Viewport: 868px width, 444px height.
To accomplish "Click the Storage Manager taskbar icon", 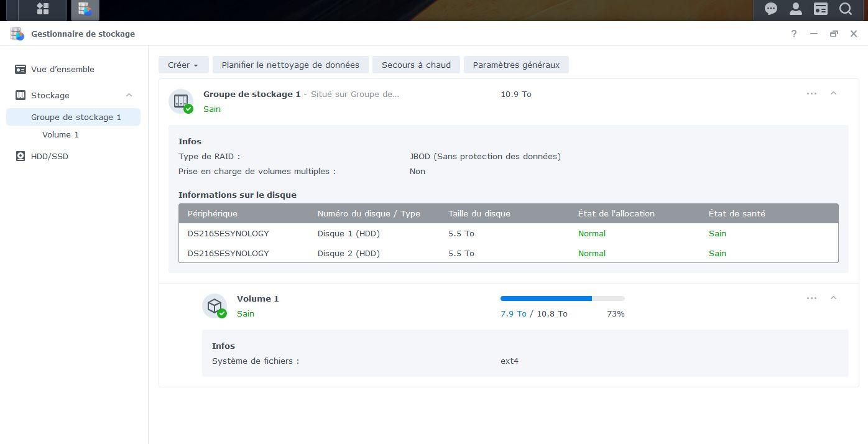I will click(x=85, y=9).
